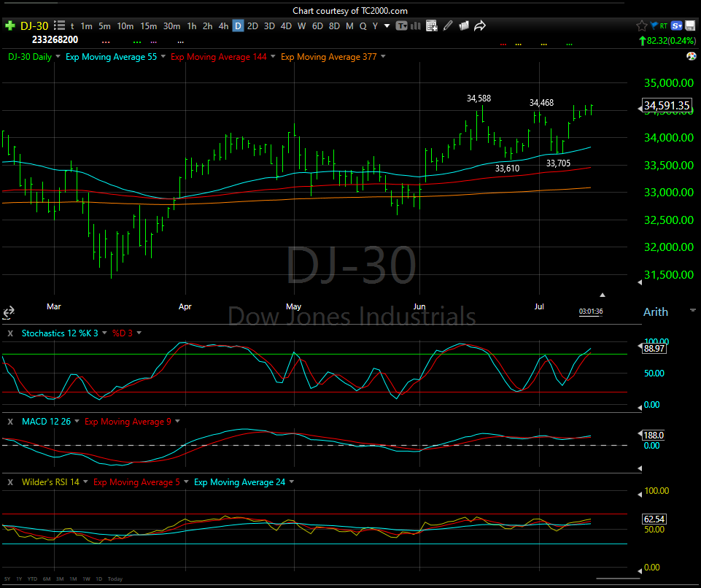Open the Wilder's RSI 14 dropdown
Viewport: 701px width, 588px height.
[85, 482]
